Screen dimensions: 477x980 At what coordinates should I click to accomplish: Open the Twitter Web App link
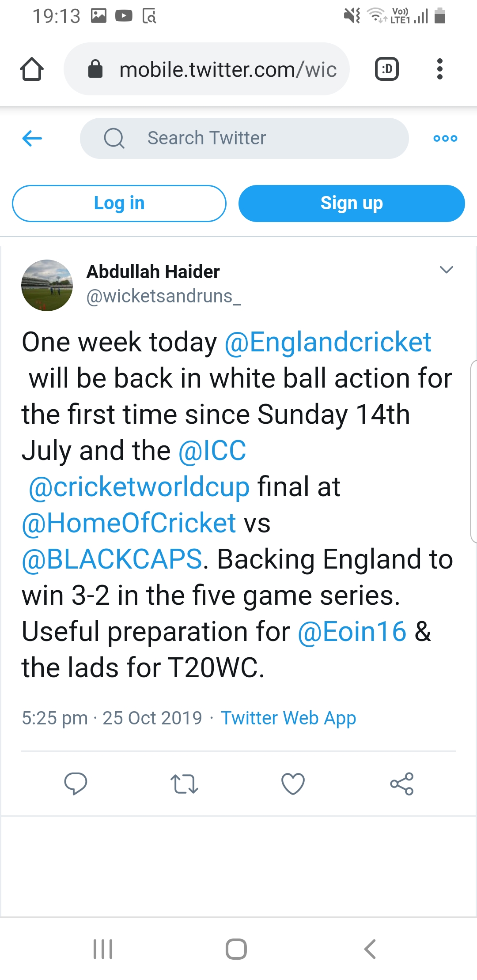tap(288, 718)
